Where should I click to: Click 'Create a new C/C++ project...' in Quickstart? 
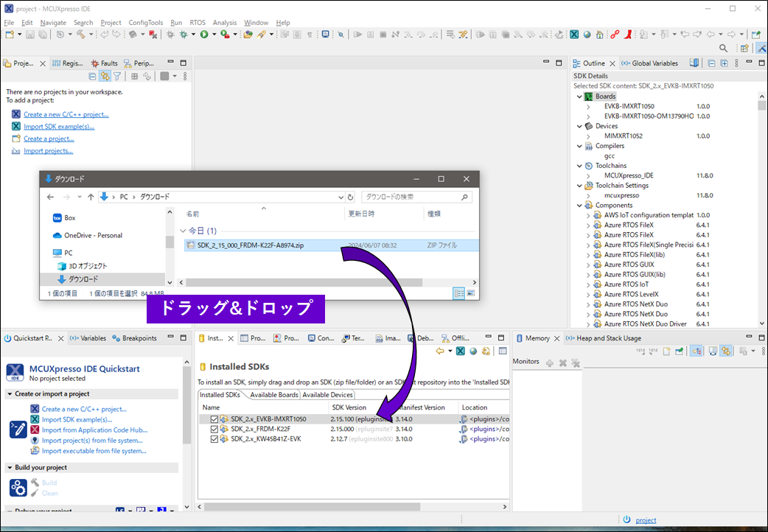pyautogui.click(x=84, y=409)
